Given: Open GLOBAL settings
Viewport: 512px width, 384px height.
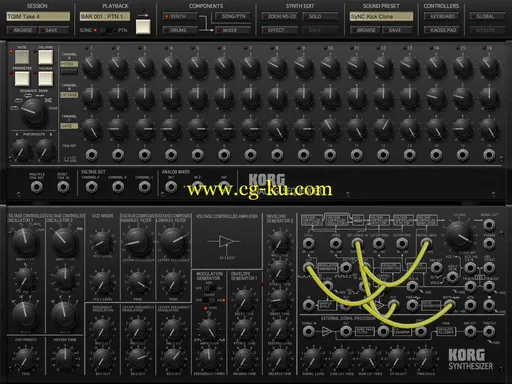Looking at the screenshot, I should [x=487, y=16].
